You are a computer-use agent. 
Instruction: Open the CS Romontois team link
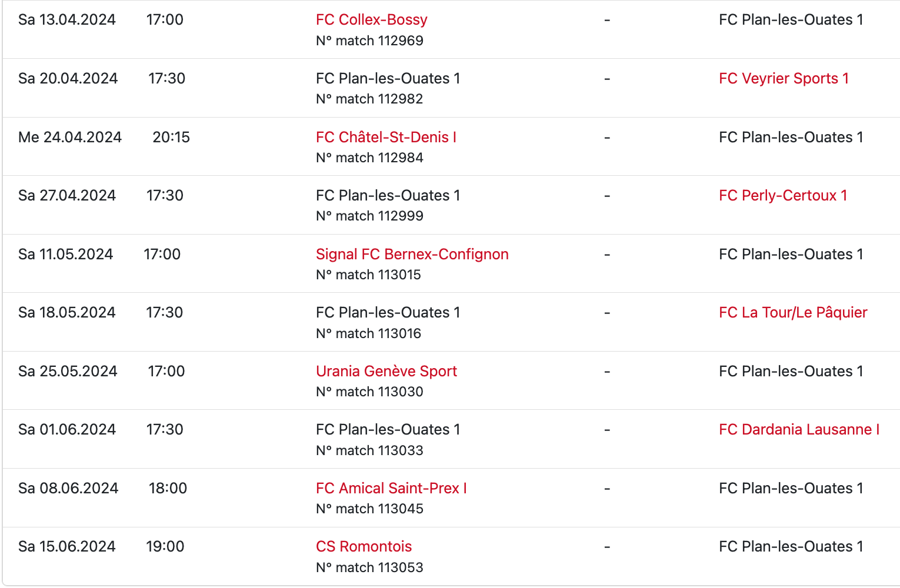364,547
